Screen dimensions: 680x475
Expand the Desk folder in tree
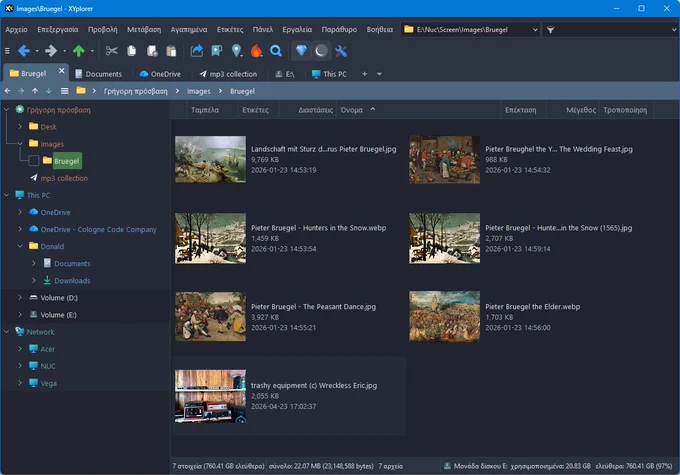click(x=20, y=127)
